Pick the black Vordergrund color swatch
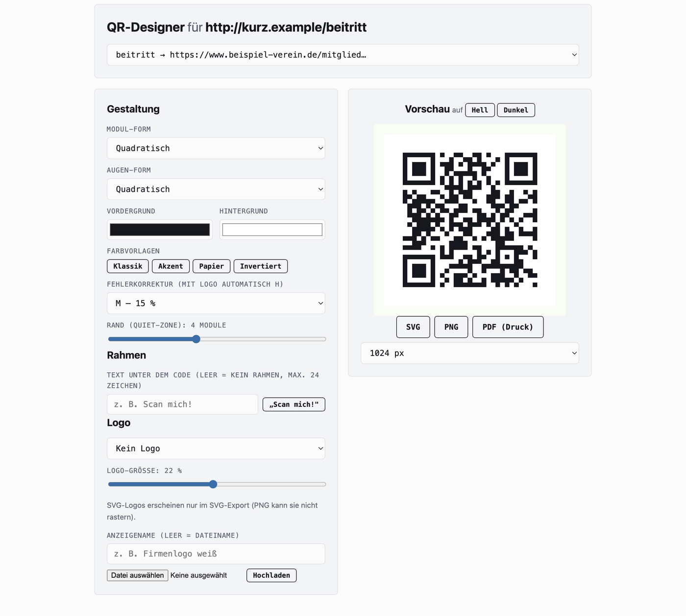This screenshot has width=686, height=616. [160, 230]
